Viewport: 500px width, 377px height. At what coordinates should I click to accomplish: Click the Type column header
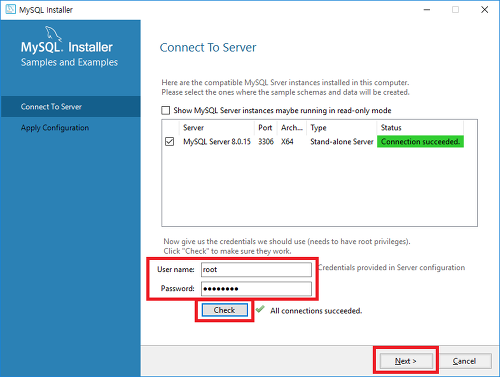pyautogui.click(x=342, y=128)
